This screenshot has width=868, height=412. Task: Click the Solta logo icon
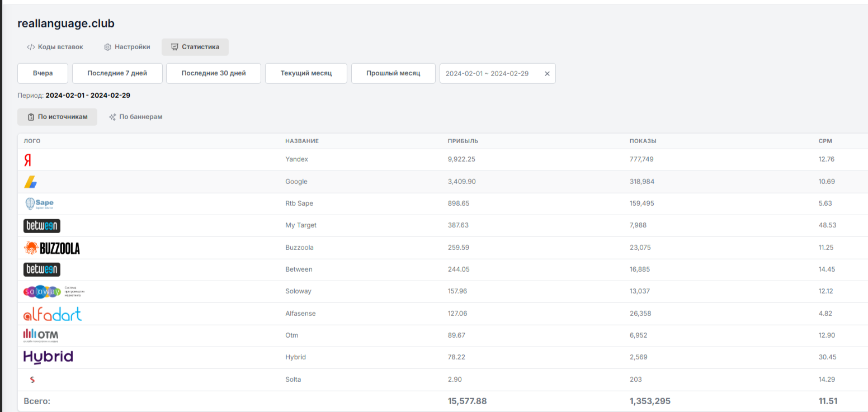[x=32, y=380]
